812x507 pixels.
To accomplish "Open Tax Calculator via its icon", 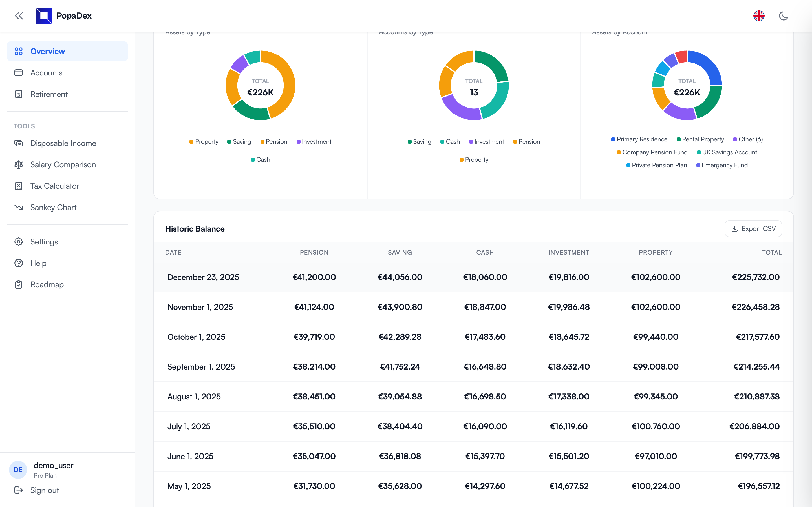I will coord(19,186).
